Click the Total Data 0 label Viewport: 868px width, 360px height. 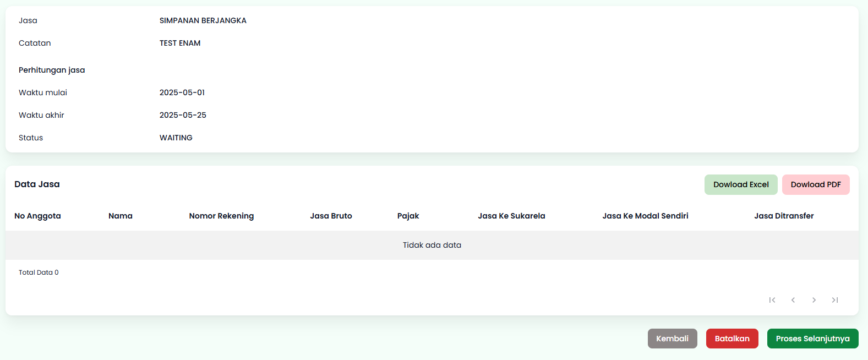click(x=39, y=272)
